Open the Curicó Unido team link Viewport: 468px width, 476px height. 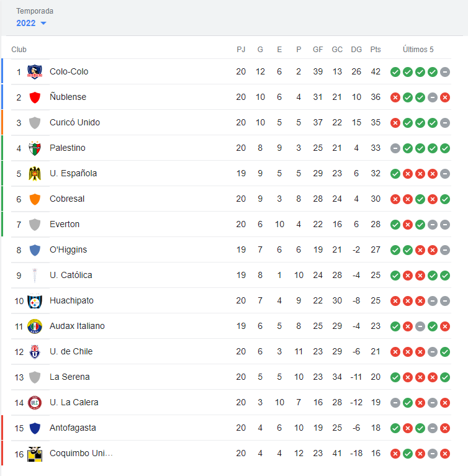(74, 123)
